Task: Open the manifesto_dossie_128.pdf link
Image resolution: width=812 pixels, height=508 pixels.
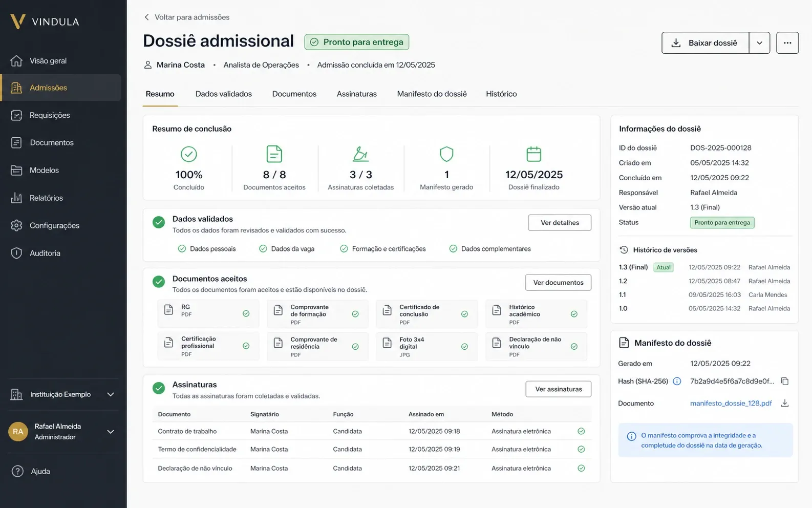Action: click(x=731, y=404)
